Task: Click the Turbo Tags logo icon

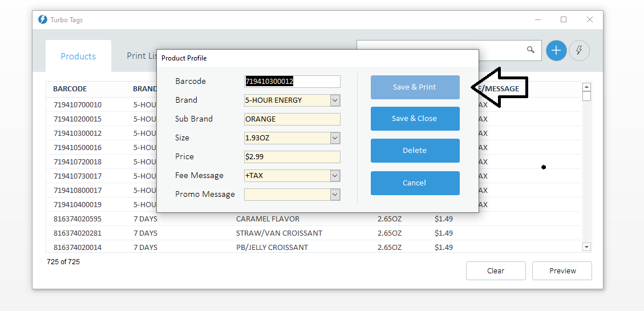Action: (42, 19)
